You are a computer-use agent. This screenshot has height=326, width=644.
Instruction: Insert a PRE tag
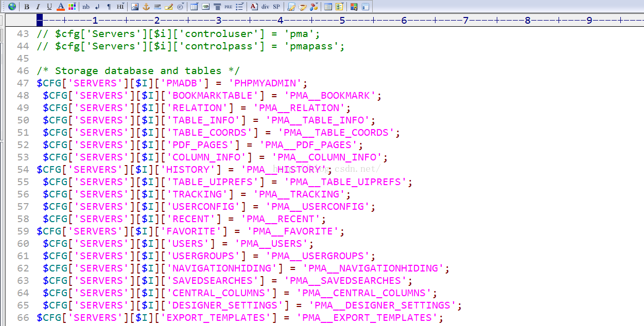coord(228,7)
